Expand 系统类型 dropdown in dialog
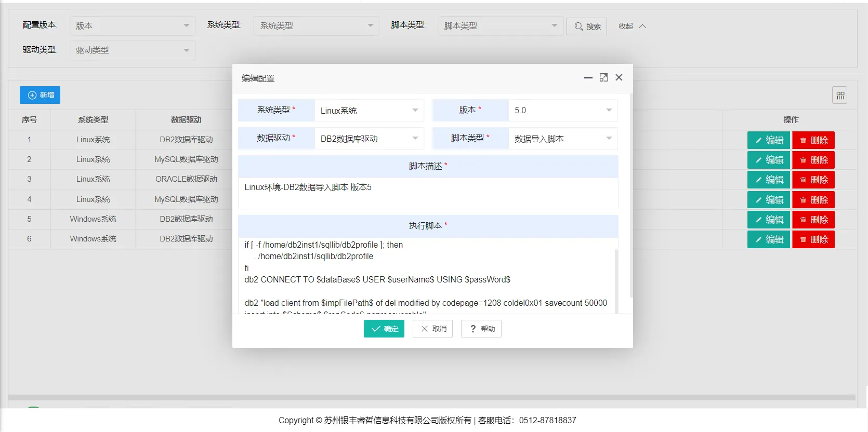Viewport: 868px width, 432px height. click(x=369, y=111)
